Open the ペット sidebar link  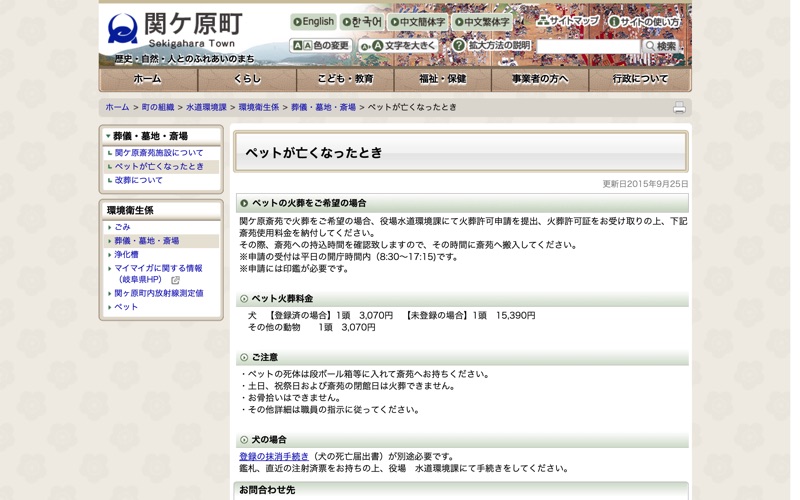(x=126, y=307)
